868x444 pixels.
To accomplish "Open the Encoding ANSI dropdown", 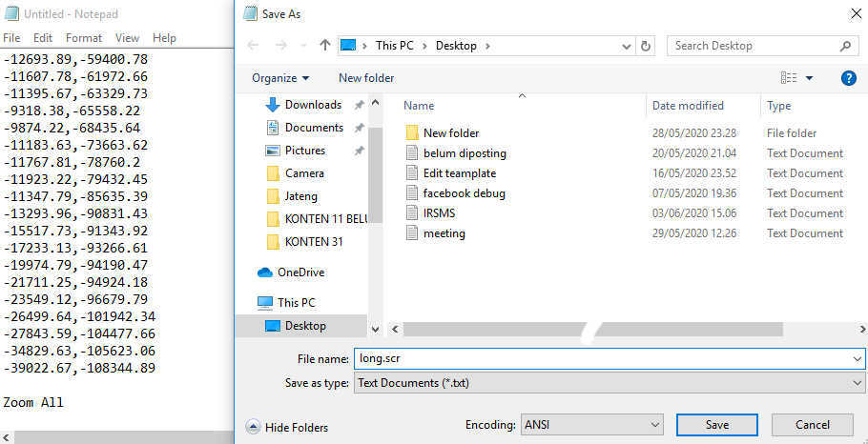I will (591, 425).
